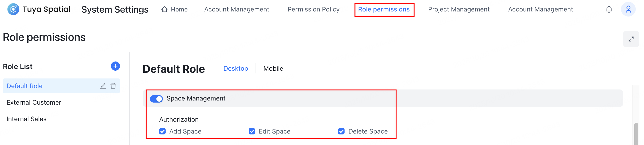Click the plus icon to add a role
The image size is (644, 145).
(x=115, y=66)
